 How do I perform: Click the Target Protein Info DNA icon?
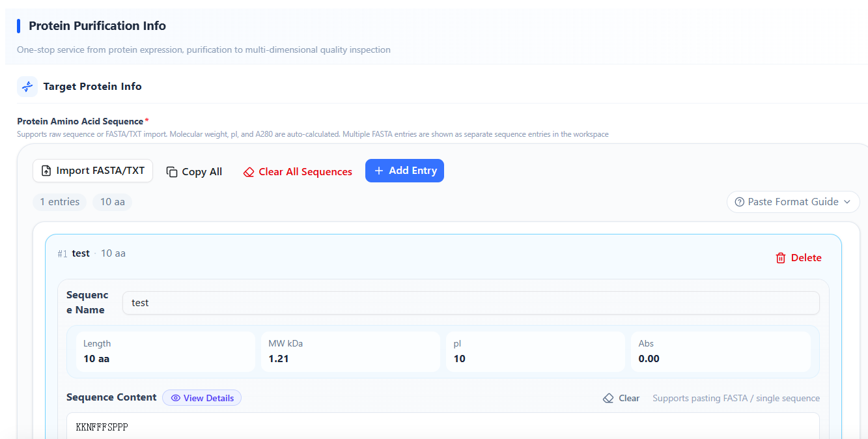pyautogui.click(x=27, y=87)
